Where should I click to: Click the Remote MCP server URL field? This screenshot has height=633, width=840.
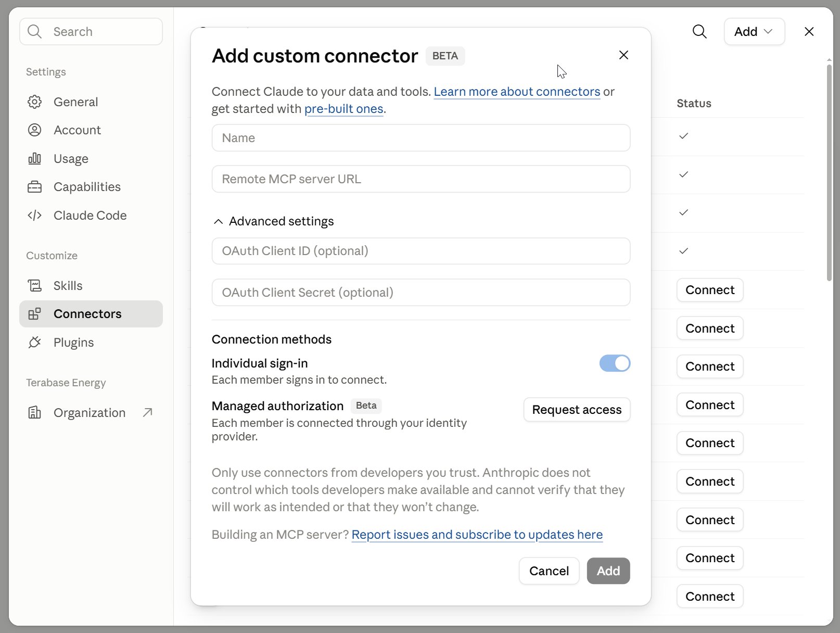click(421, 179)
